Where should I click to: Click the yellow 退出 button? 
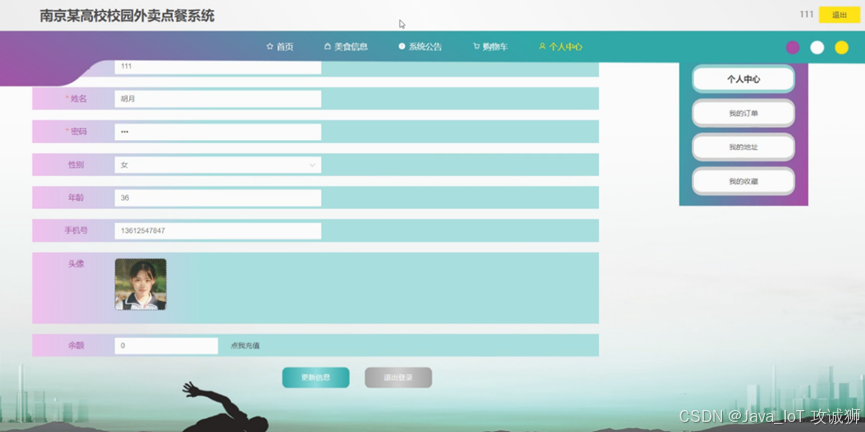coord(840,15)
